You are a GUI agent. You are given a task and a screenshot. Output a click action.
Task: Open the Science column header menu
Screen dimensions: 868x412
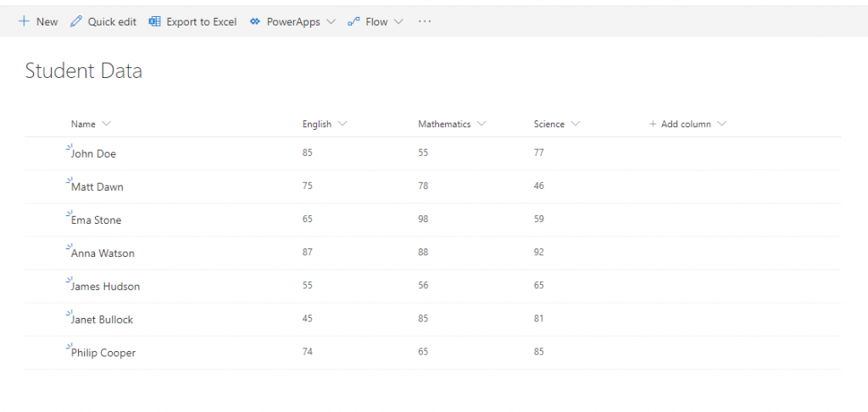pos(576,124)
